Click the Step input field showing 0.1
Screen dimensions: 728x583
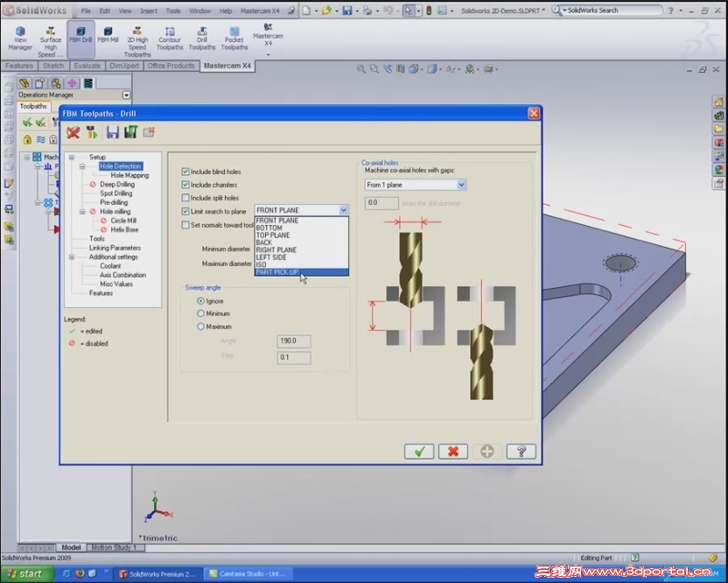[294, 357]
